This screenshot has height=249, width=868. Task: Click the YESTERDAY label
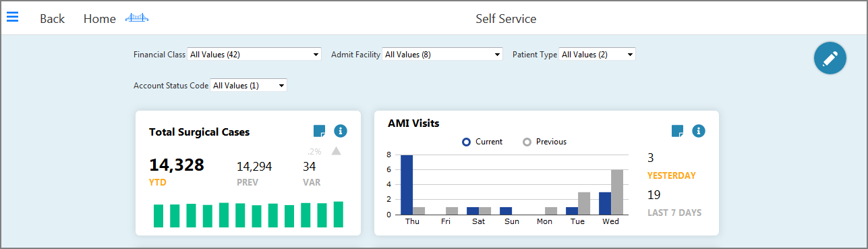tap(671, 175)
